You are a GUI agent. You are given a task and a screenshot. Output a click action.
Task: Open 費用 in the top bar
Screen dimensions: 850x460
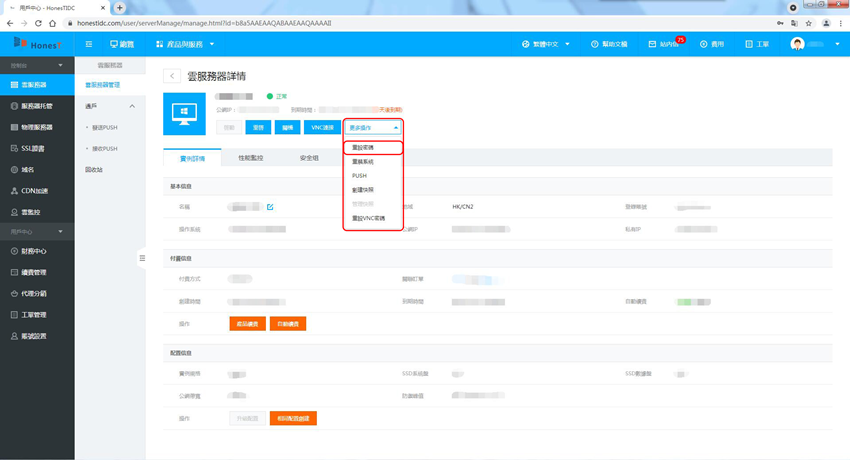pyautogui.click(x=712, y=44)
